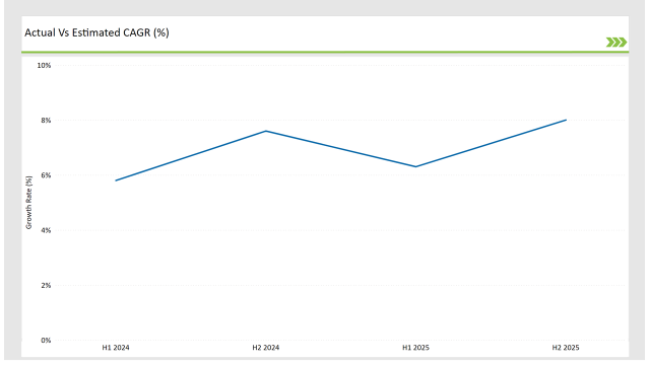Click the 2% y-axis tick label

(46, 285)
